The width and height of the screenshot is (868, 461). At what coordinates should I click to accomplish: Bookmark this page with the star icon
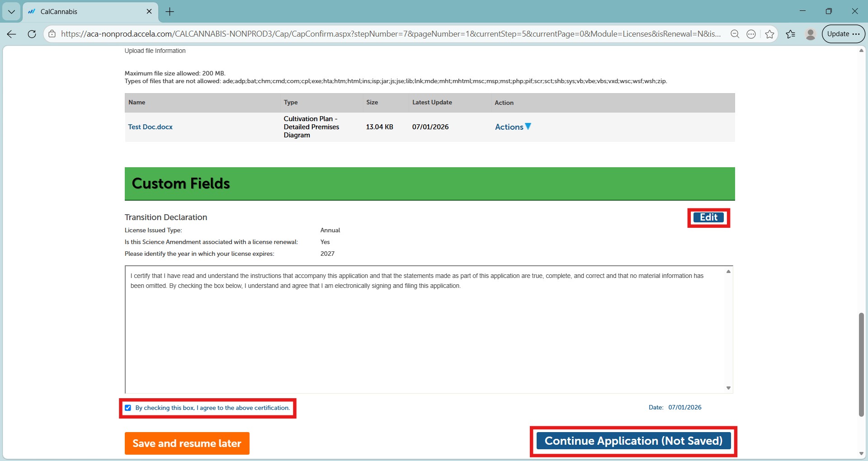pyautogui.click(x=770, y=34)
